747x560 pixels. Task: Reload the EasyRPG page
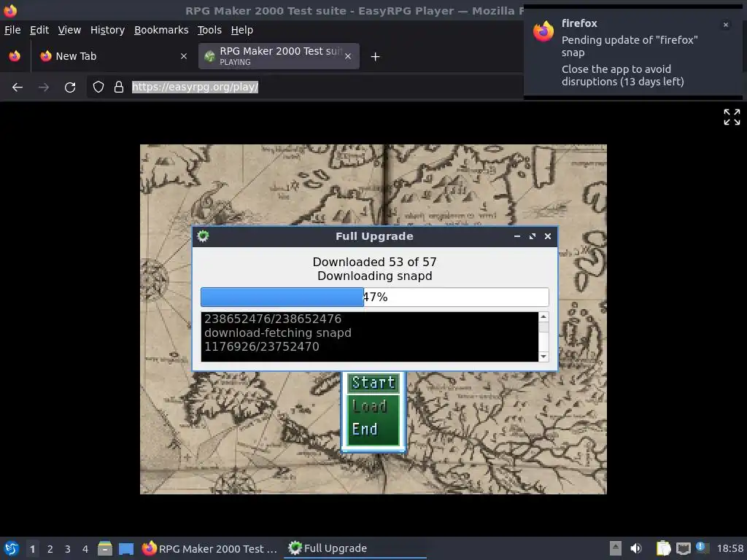(x=70, y=87)
